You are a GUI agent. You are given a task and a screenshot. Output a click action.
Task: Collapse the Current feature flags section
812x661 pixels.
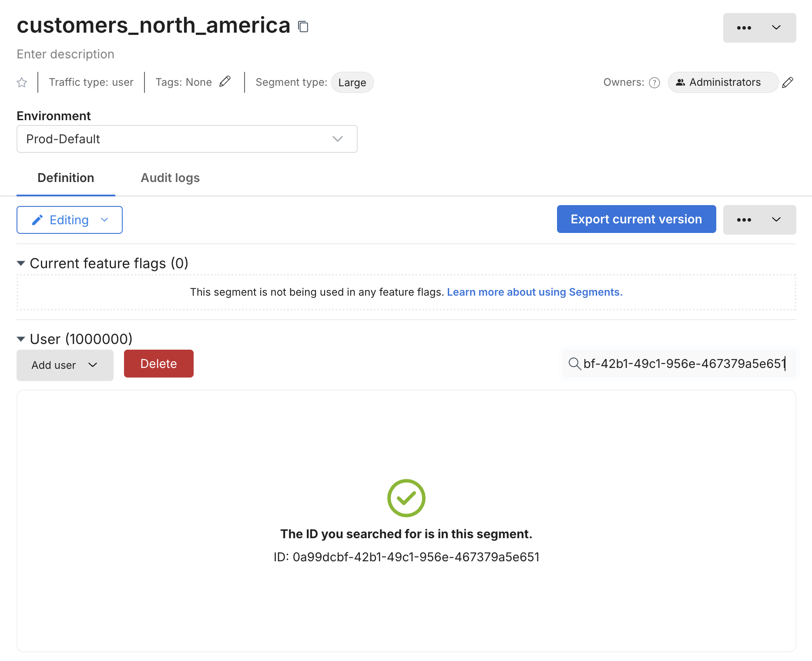pos(21,263)
